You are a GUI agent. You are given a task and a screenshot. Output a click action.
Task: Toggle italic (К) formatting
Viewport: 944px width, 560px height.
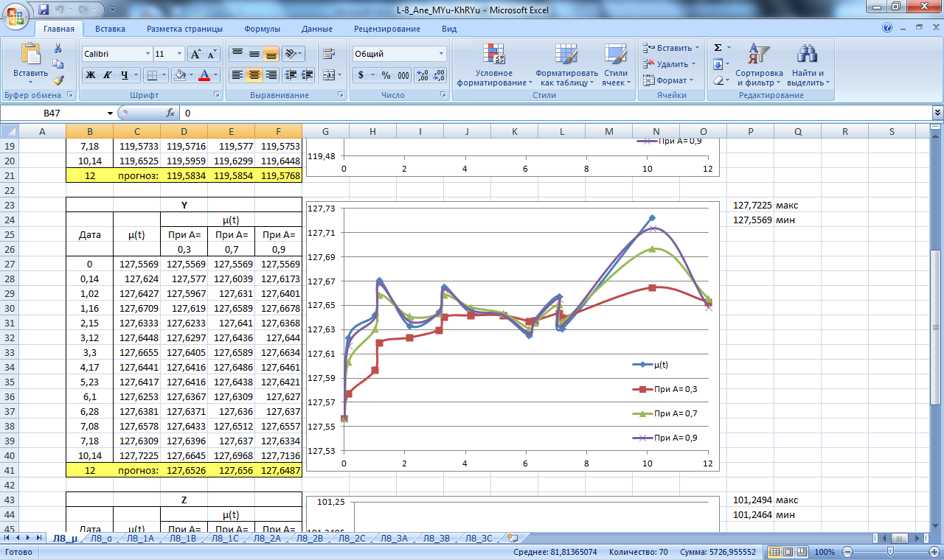(x=107, y=74)
